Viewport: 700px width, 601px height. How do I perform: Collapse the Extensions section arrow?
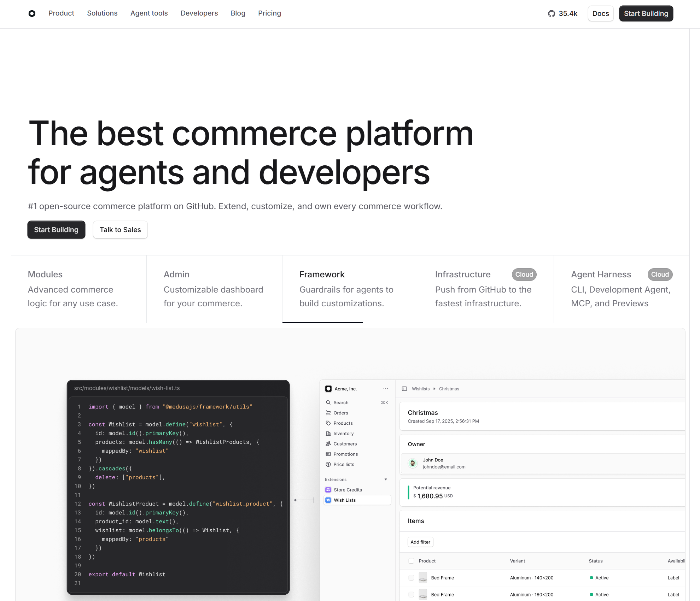[386, 479]
